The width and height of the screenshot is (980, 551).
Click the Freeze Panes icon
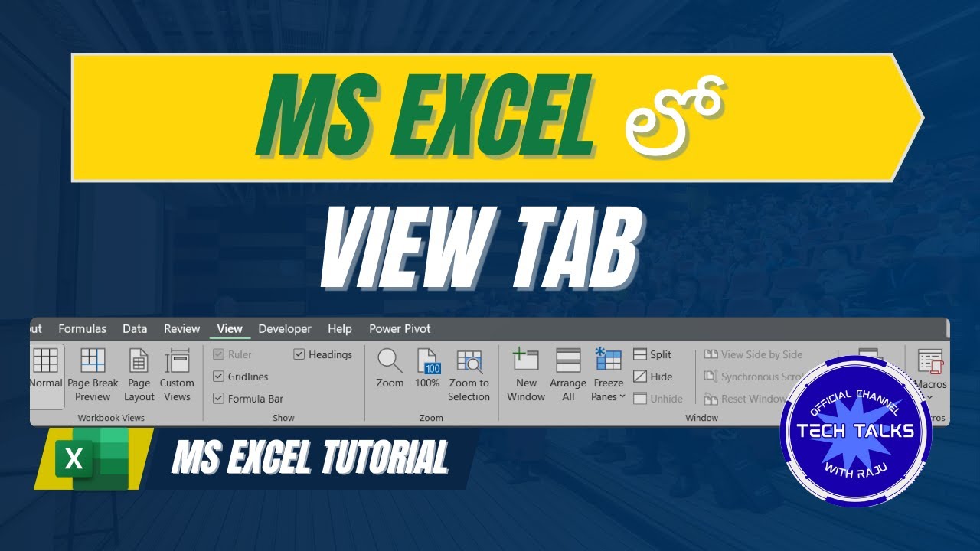click(x=608, y=360)
